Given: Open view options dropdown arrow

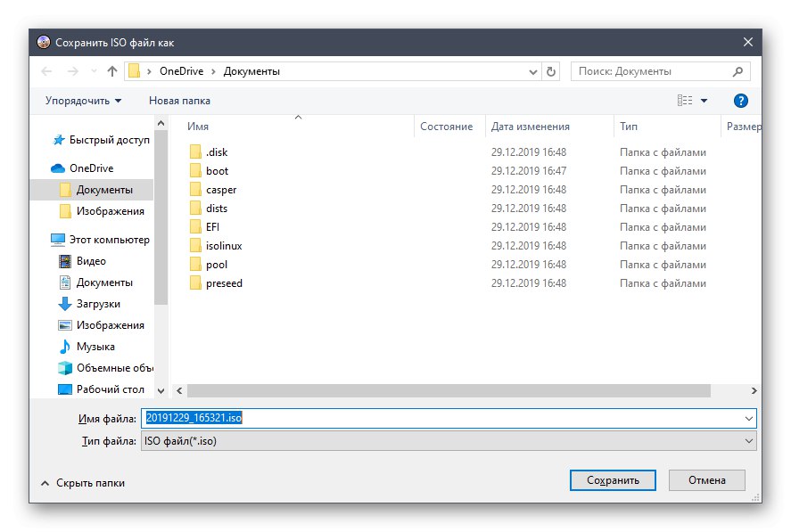Looking at the screenshot, I should tap(704, 101).
